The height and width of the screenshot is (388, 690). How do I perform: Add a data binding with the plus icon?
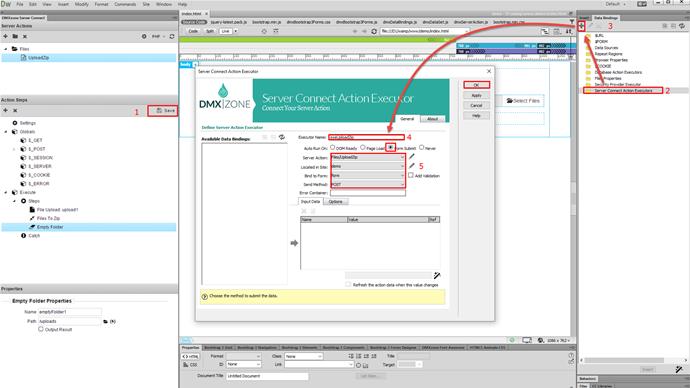[581, 26]
